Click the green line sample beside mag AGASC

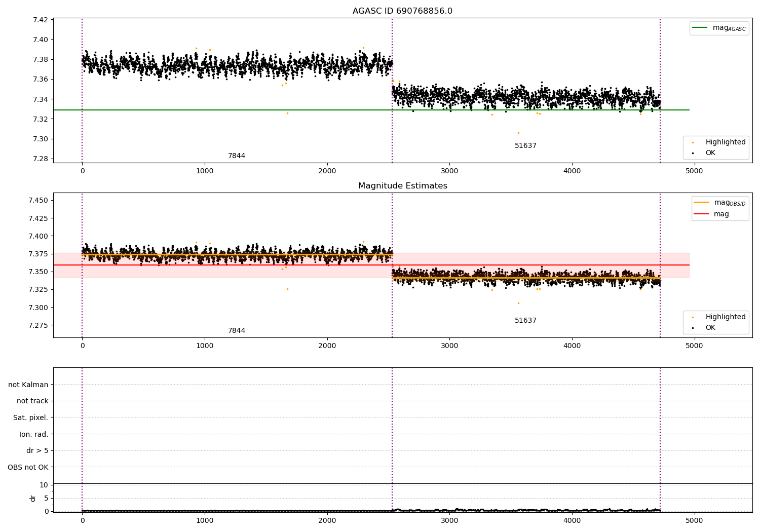(x=700, y=28)
